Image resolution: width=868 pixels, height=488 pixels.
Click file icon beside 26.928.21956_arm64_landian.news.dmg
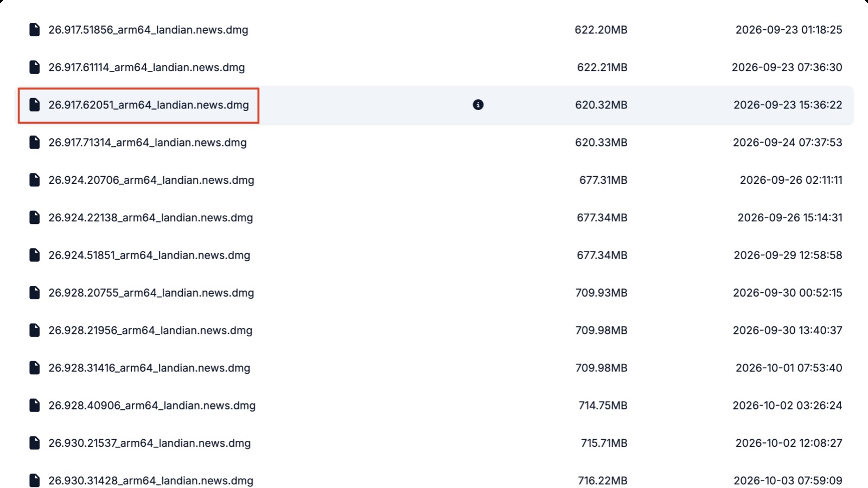pos(34,330)
